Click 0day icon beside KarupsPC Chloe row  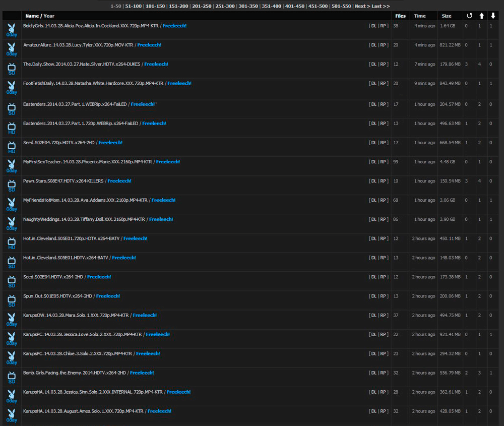click(12, 358)
